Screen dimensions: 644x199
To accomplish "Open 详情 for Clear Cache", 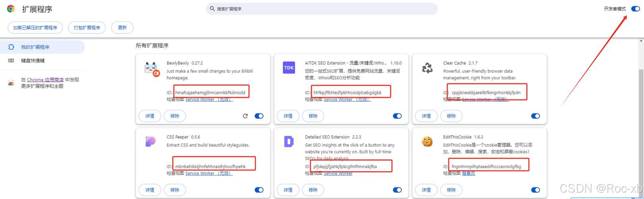I will pos(426,116).
